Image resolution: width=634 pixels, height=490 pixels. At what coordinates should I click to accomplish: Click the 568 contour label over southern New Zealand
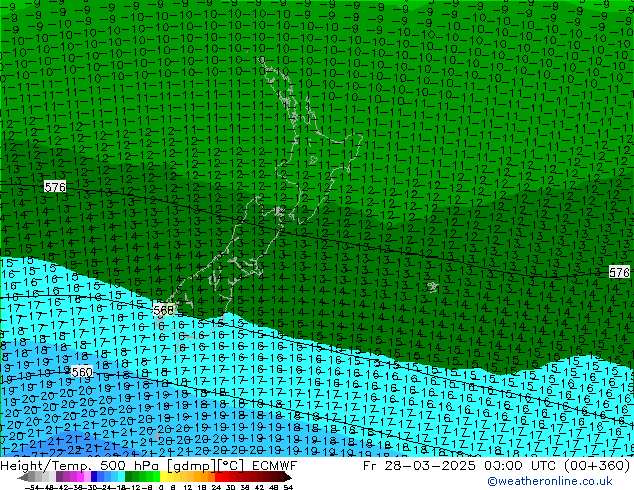[x=163, y=310]
